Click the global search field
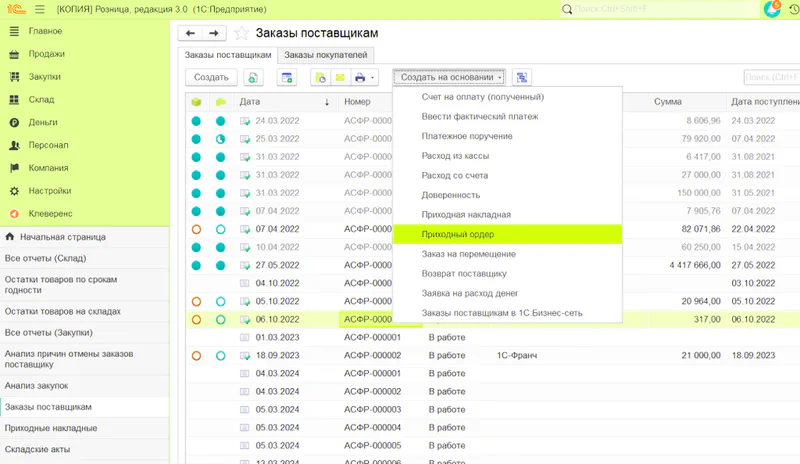 [x=665, y=10]
